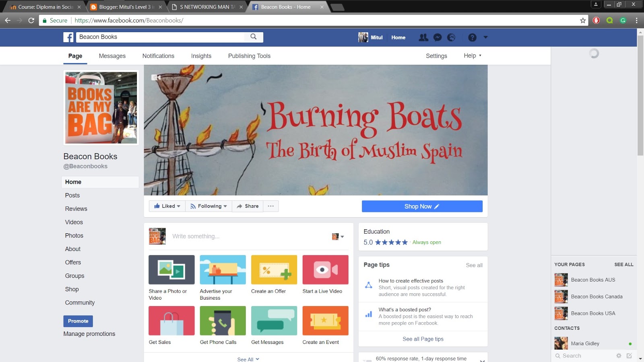Expand the See All link under the tiles

[x=248, y=359]
